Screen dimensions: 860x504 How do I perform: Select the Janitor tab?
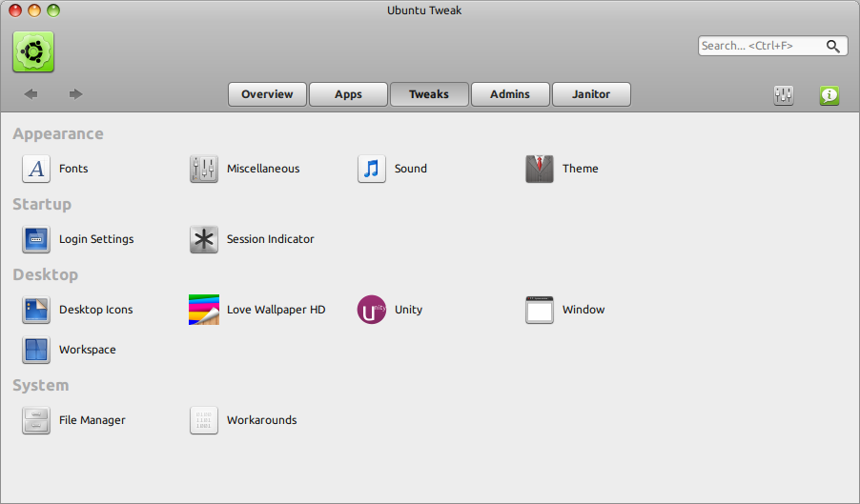point(591,94)
